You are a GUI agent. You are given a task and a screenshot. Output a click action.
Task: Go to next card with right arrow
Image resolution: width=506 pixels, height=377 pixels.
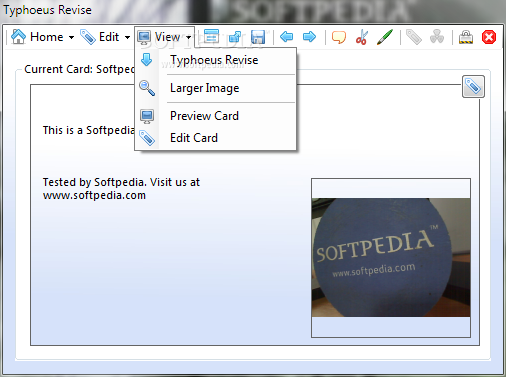(309, 37)
